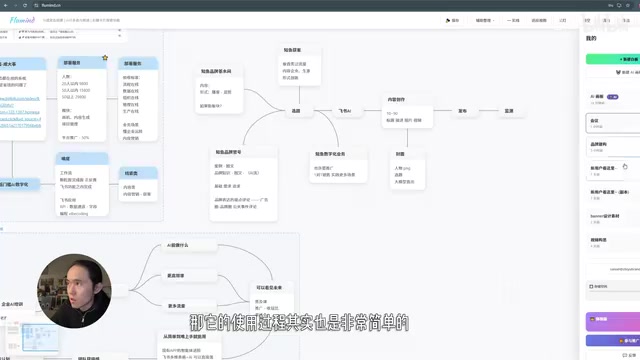
Task: Select the 更多流量 node
Action: point(189,306)
